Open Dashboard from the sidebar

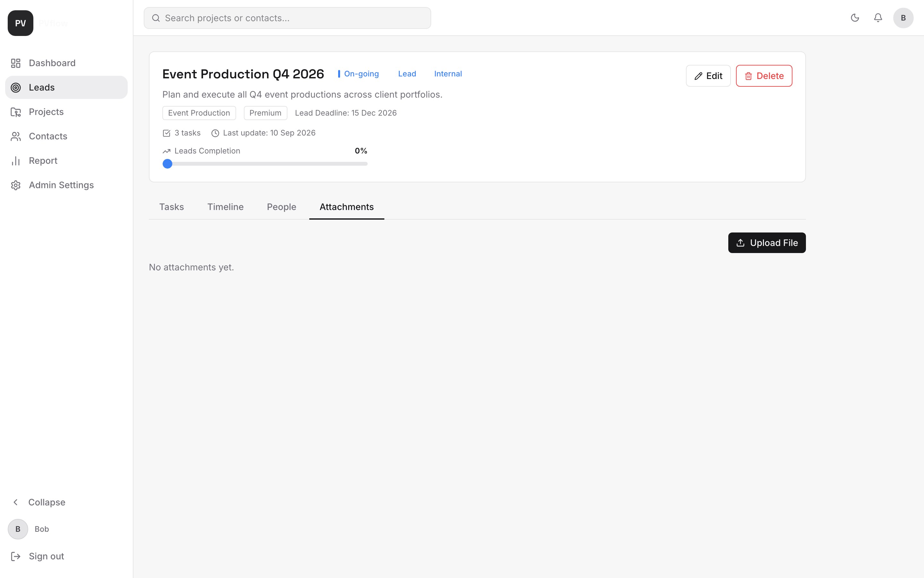(66, 63)
